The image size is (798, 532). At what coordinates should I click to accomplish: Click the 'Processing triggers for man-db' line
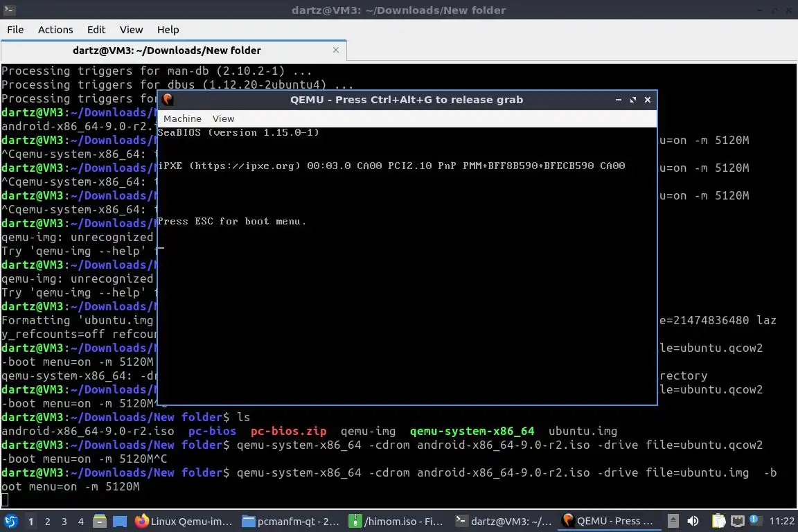[x=157, y=71]
